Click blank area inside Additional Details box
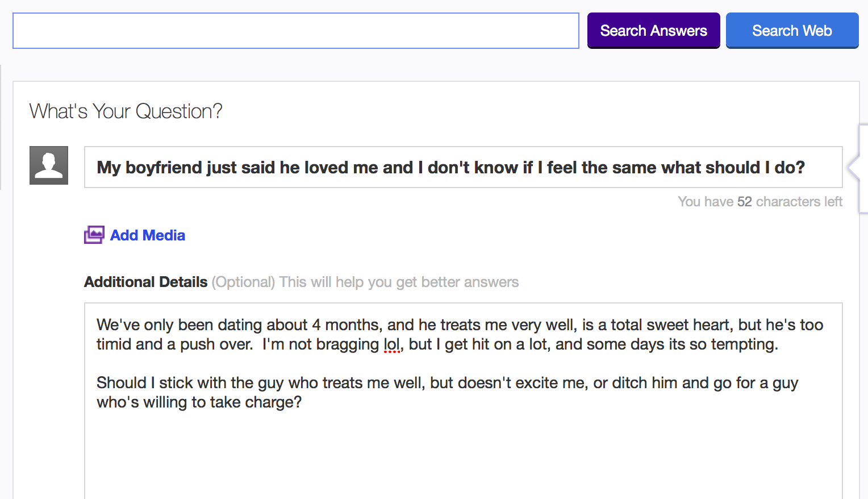The height and width of the screenshot is (499, 868). (462, 455)
